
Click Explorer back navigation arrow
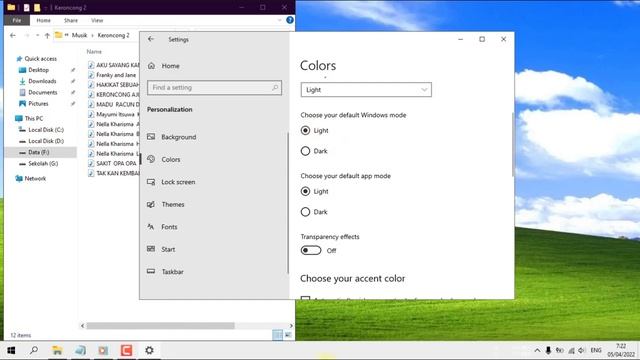pyautogui.click(x=13, y=36)
